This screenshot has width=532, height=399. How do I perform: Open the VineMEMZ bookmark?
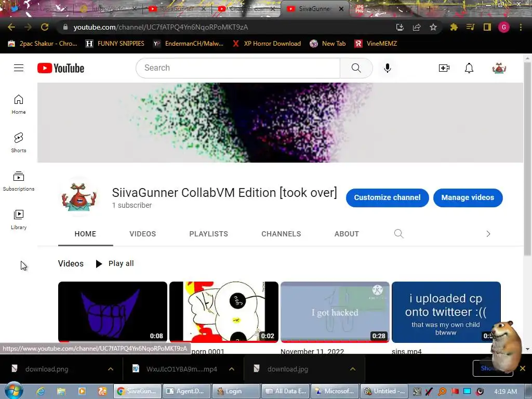point(376,44)
